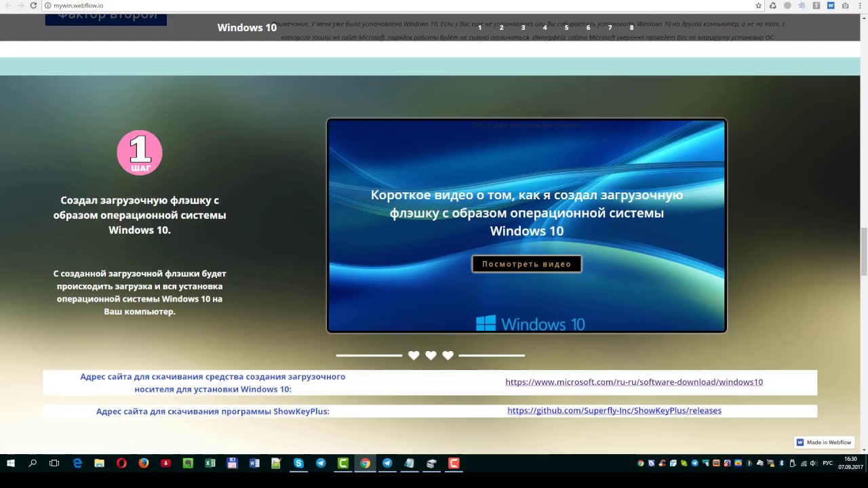Open the floppy disk app in taskbar
868x488 pixels.
[232, 464]
